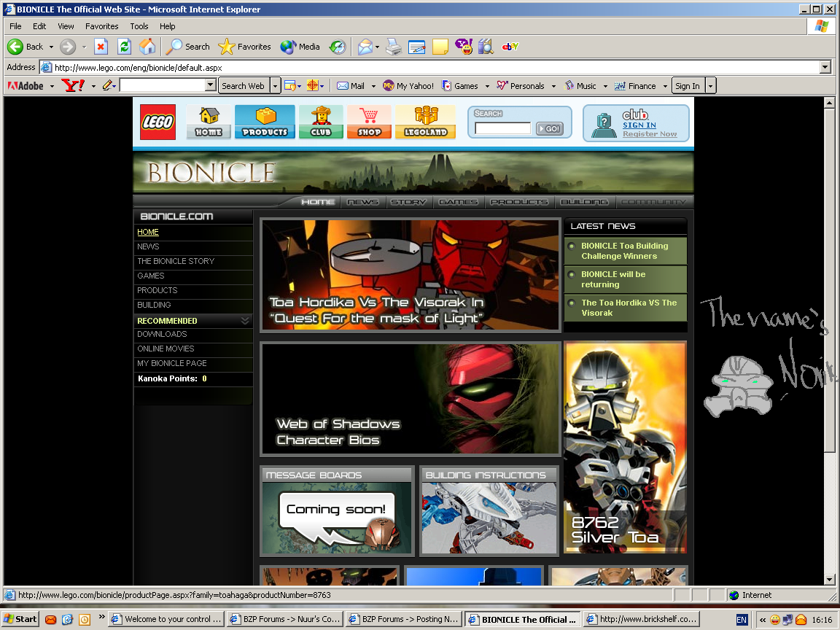The image size is (840, 630).
Task: Click the Register Now link
Action: pos(649,134)
